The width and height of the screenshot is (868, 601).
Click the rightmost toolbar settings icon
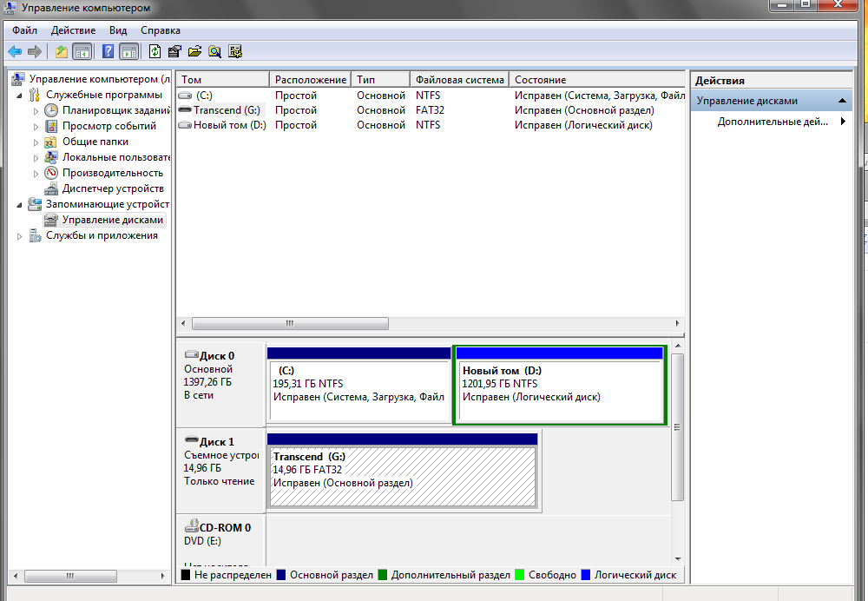tap(234, 51)
